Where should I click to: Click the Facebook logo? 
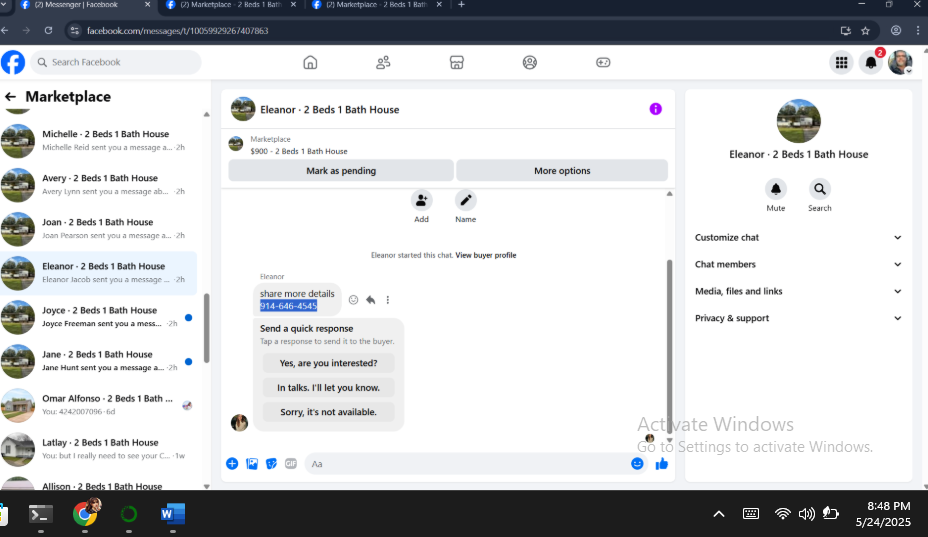(x=13, y=62)
